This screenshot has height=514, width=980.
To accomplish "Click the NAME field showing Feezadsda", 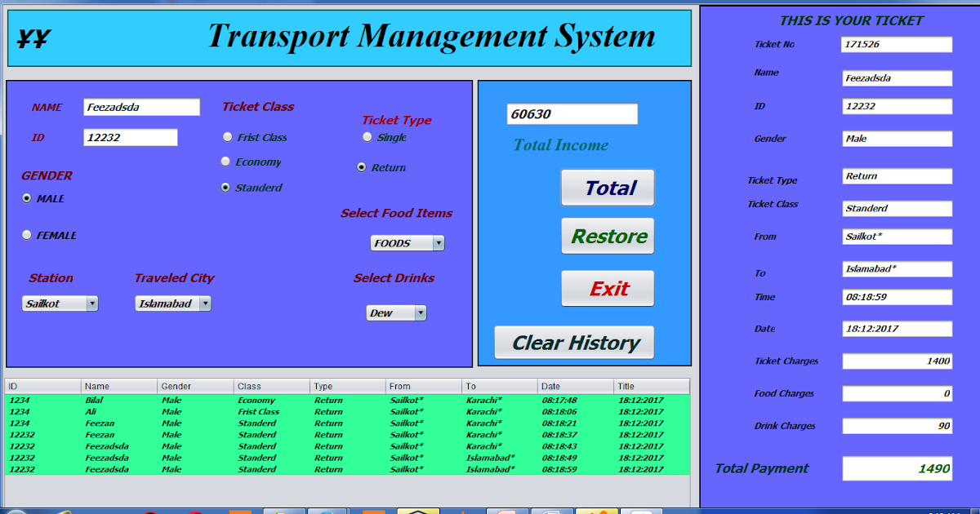I will point(140,107).
